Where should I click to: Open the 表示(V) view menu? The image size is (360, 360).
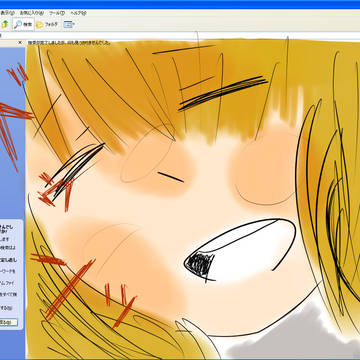pyautogui.click(x=7, y=13)
